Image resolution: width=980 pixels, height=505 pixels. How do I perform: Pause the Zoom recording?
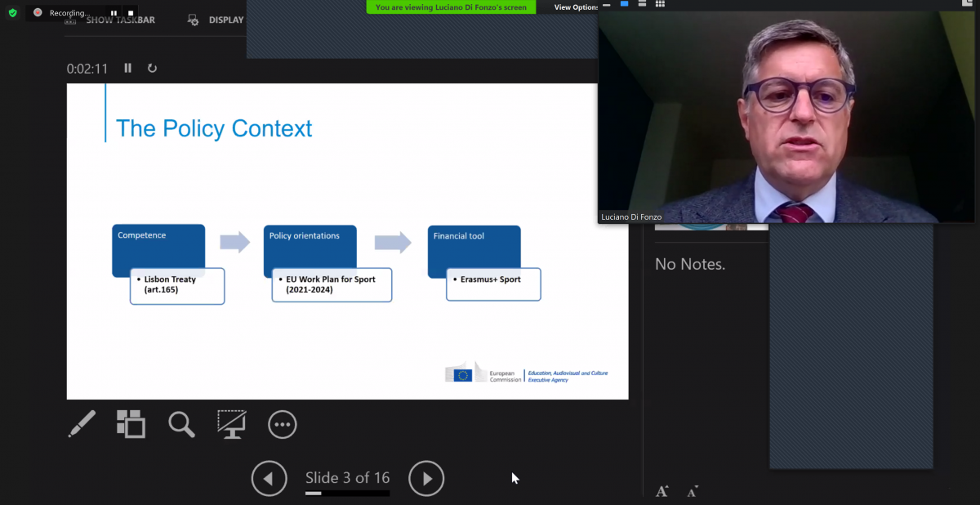[x=114, y=13]
